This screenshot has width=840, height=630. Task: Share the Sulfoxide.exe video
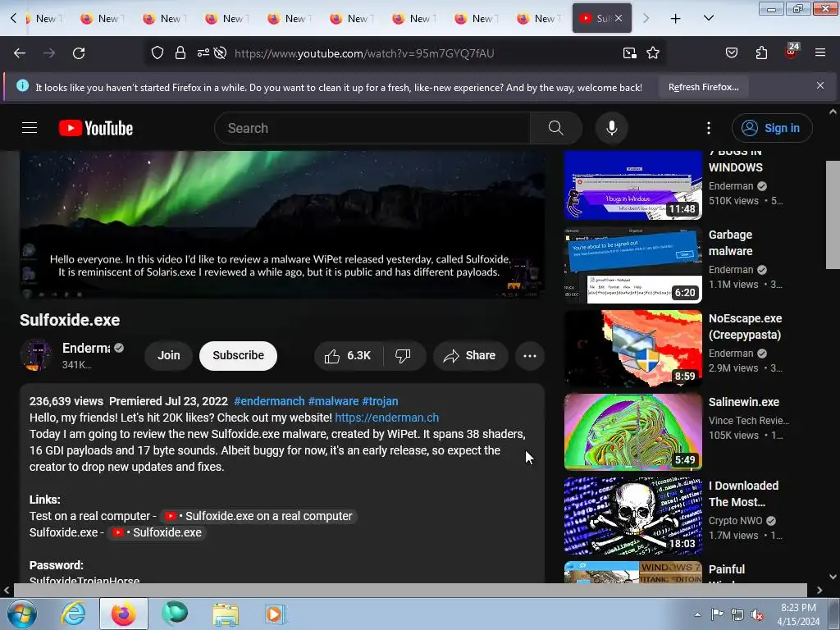point(470,356)
